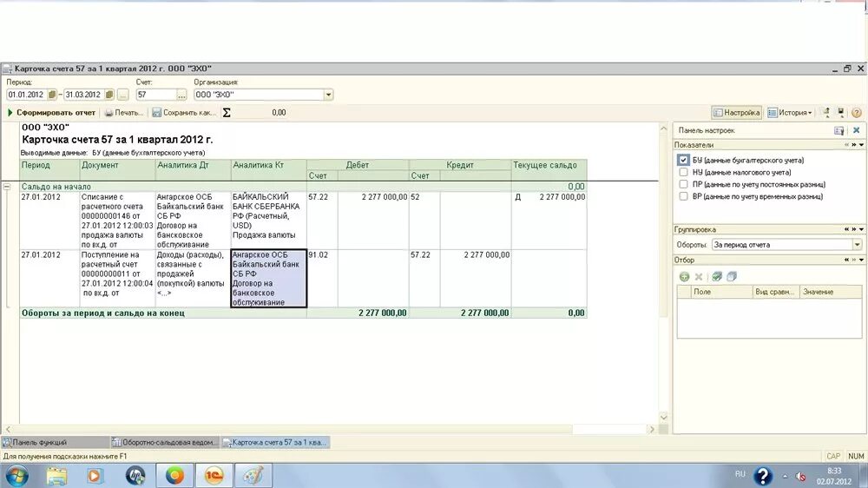Click the Текущее сальдо column header
The image size is (868, 488).
coord(549,169)
